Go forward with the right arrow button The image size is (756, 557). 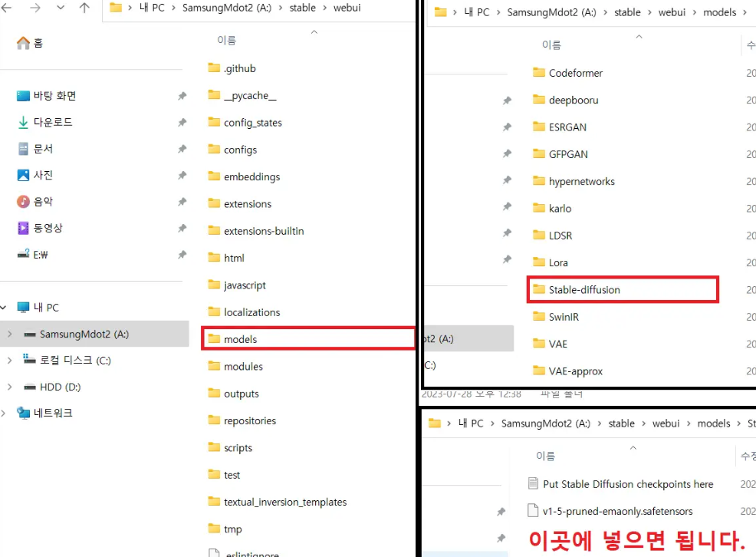[35, 8]
